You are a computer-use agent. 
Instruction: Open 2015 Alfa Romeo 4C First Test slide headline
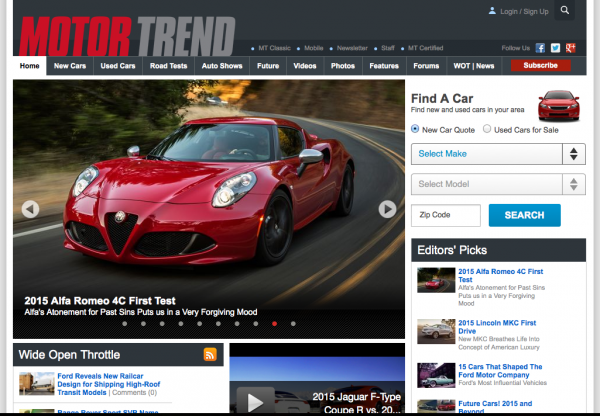(100, 301)
